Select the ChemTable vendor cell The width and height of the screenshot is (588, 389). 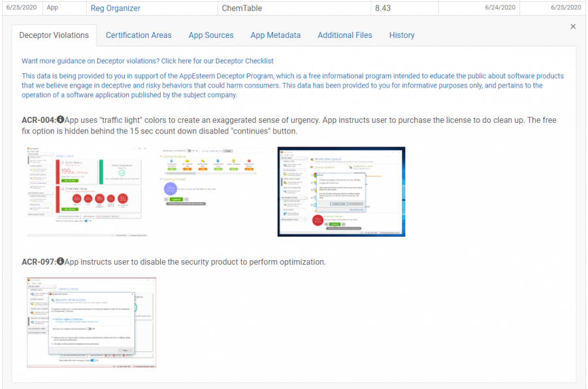[294, 8]
